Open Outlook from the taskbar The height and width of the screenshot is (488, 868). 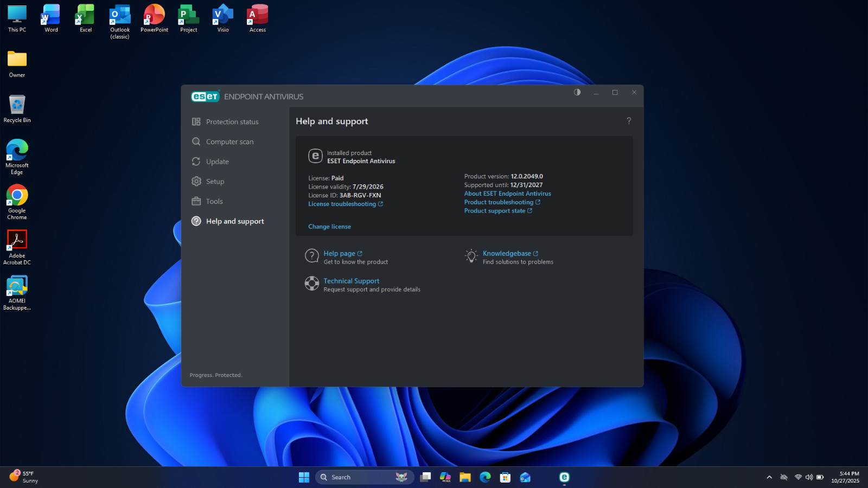(x=525, y=477)
